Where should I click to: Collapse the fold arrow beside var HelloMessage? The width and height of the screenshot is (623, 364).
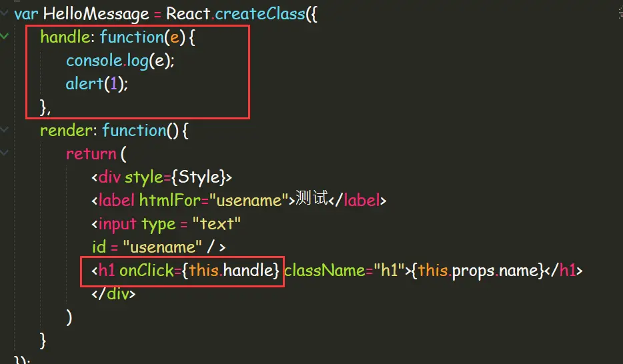coord(4,13)
